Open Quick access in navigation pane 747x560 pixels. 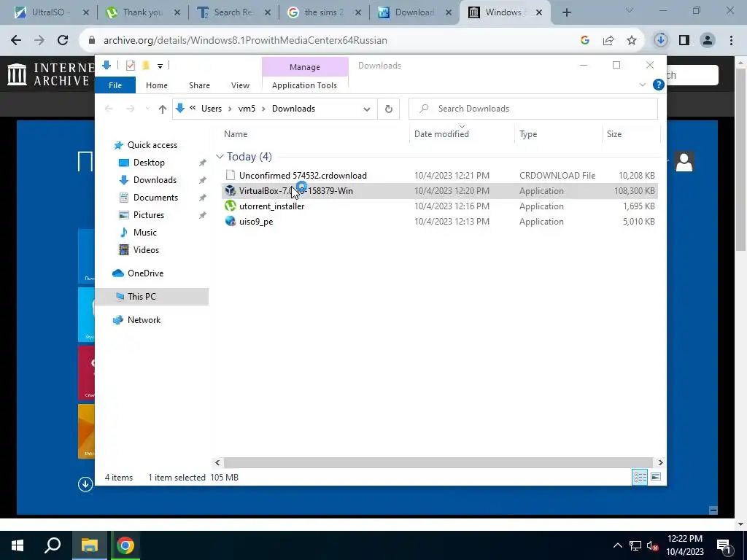[x=152, y=145]
